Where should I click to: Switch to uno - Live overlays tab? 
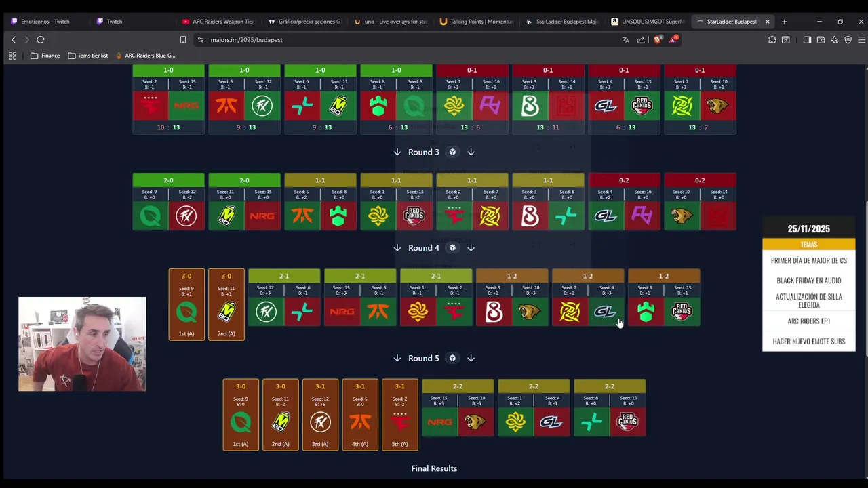click(390, 22)
